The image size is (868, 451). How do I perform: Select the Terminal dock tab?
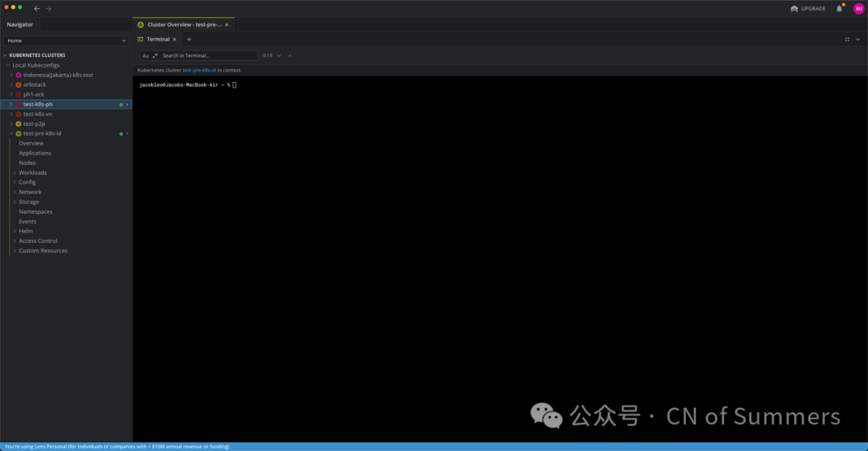click(158, 39)
